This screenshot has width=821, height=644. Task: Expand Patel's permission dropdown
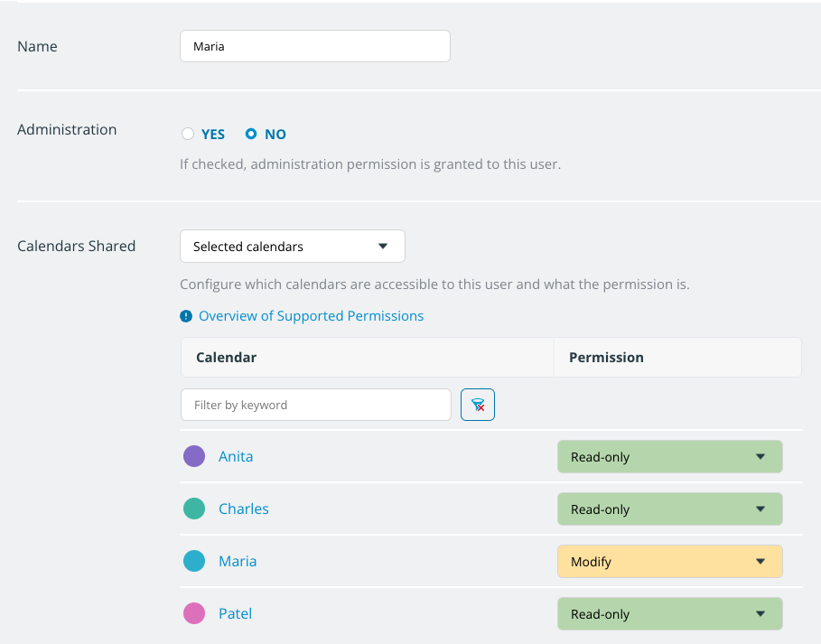coord(669,614)
